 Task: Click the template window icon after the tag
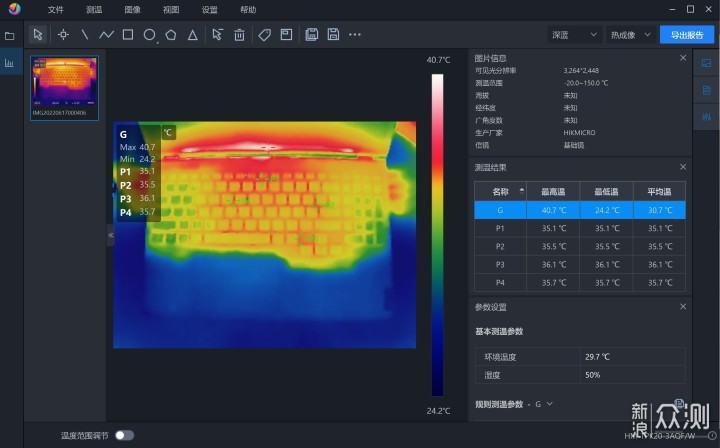coord(286,34)
